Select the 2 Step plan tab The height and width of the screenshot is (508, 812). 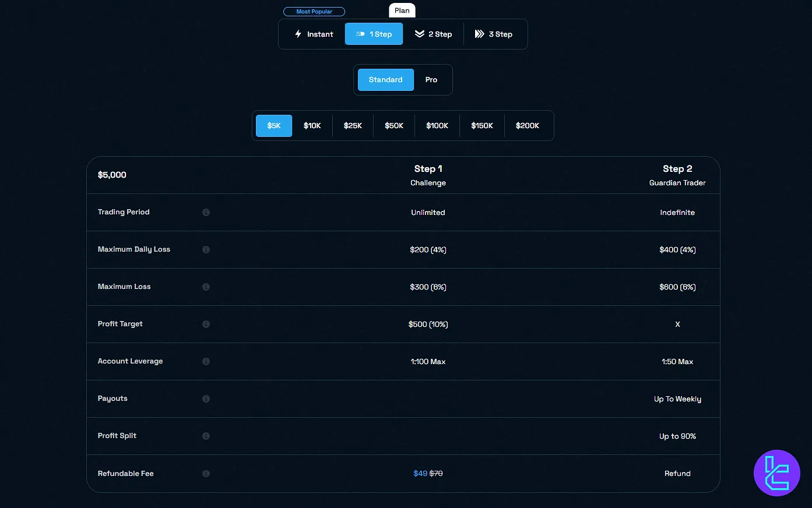pyautogui.click(x=433, y=34)
